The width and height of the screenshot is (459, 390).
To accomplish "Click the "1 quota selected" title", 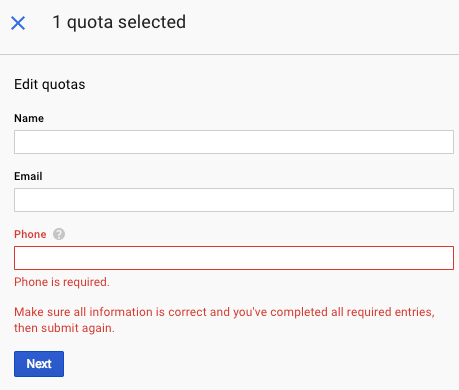I will point(119,22).
